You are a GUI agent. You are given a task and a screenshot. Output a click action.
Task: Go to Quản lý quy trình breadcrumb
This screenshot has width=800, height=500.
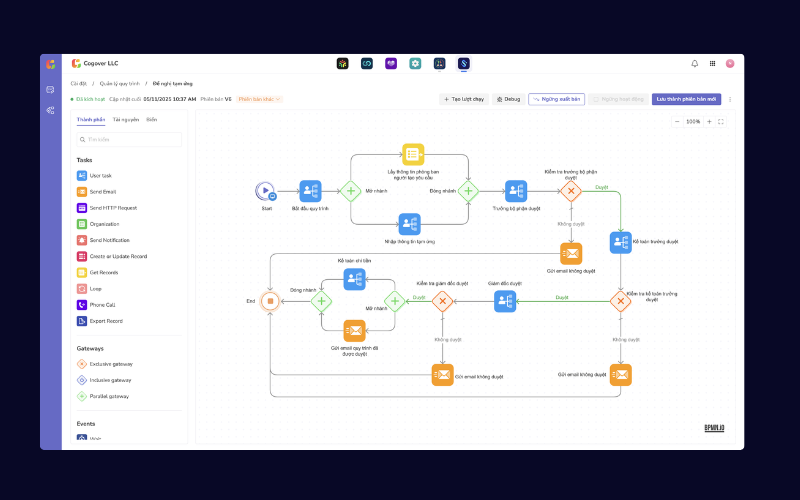(x=119, y=84)
